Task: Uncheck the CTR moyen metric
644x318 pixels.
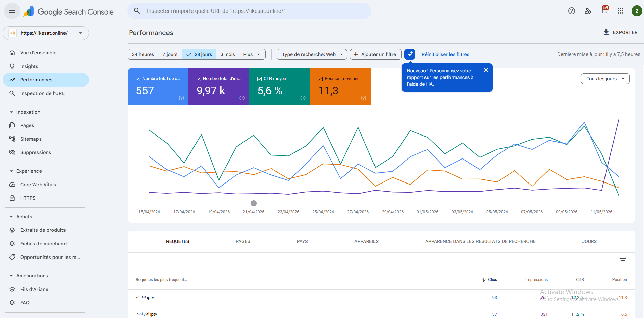Action: click(x=259, y=79)
